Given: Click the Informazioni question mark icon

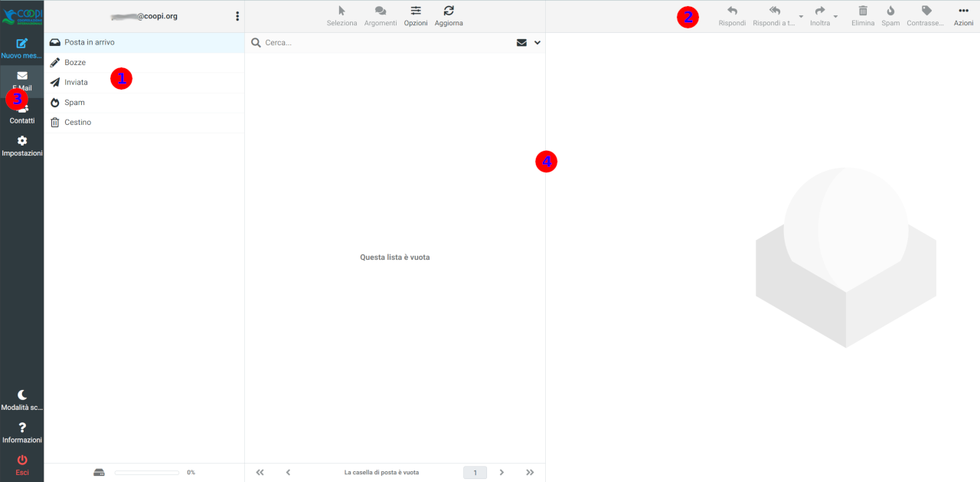Looking at the screenshot, I should click(x=22, y=428).
